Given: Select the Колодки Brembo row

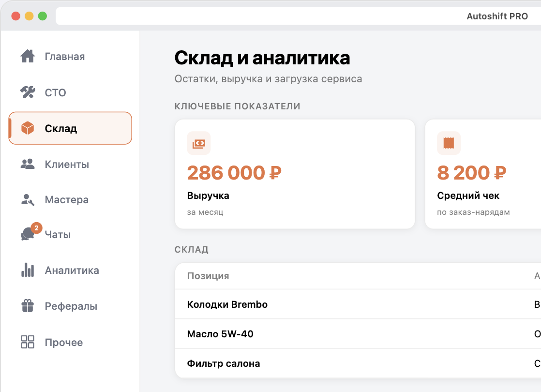Looking at the screenshot, I should coord(358,304).
